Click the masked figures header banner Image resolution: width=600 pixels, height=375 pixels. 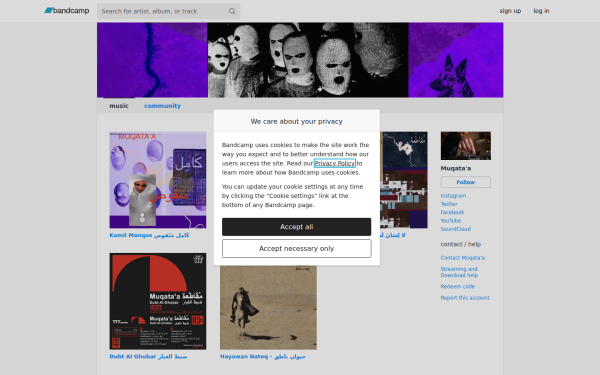(x=300, y=60)
